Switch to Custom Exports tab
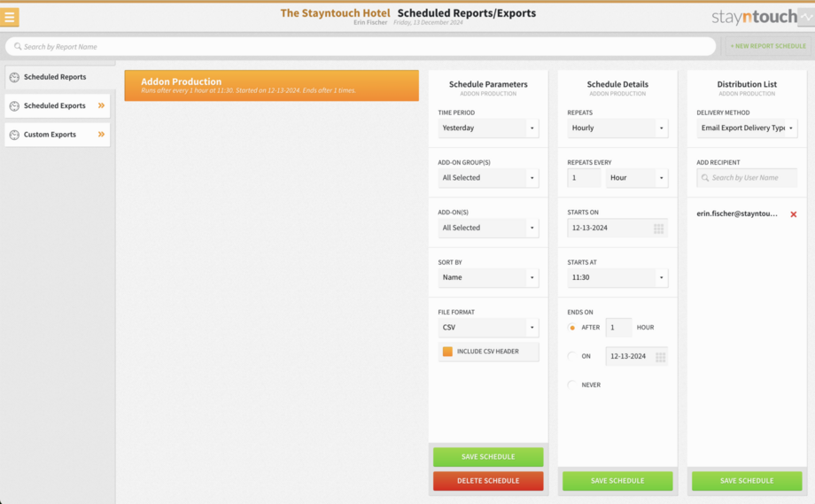This screenshot has height=504, width=815. 58,135
